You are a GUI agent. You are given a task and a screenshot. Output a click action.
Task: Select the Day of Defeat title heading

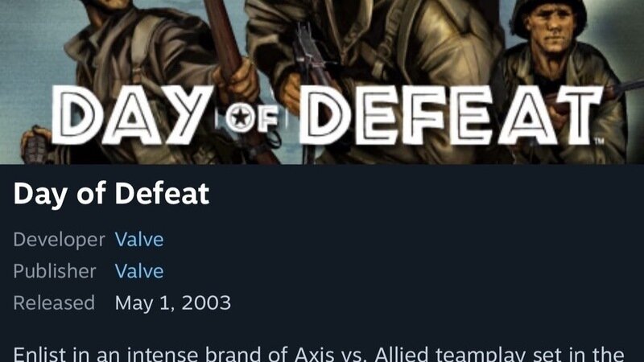click(111, 194)
